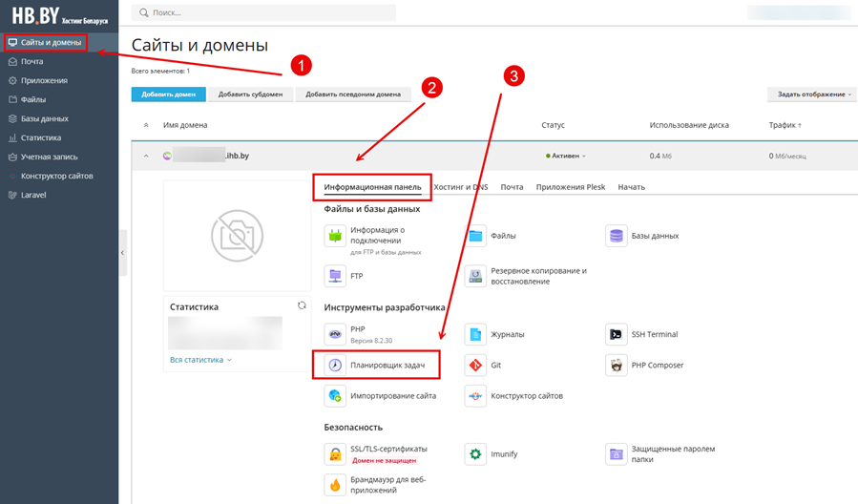Click the Добавить домен button
The height and width of the screenshot is (504, 858).
(x=169, y=94)
